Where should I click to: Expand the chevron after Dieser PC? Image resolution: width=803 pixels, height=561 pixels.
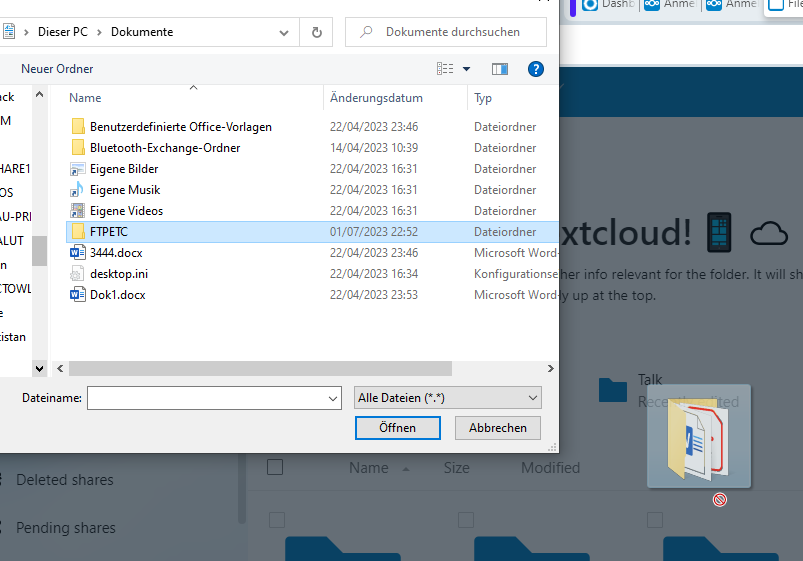[x=99, y=32]
